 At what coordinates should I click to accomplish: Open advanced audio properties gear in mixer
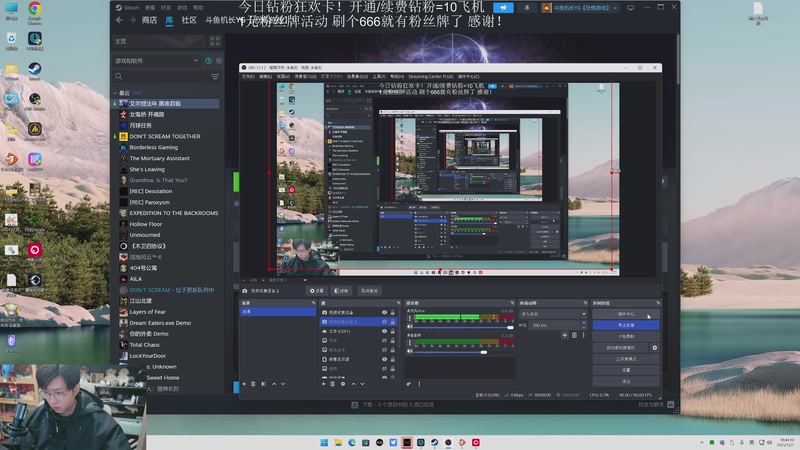[409, 384]
